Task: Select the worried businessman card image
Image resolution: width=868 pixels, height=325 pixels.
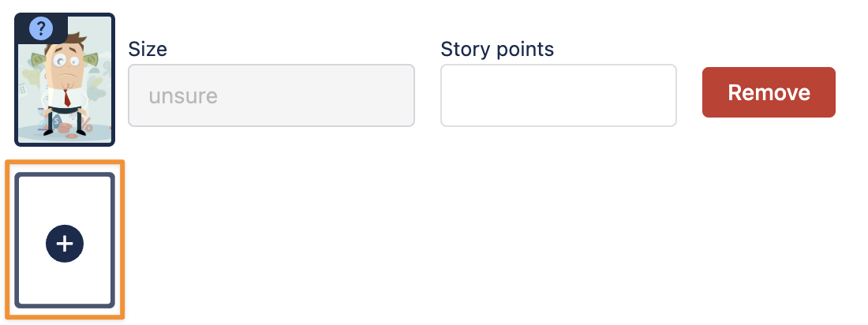Action: (x=65, y=87)
